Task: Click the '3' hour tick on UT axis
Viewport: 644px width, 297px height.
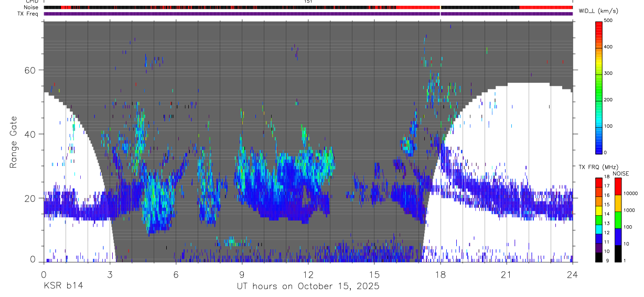Action: point(110,274)
